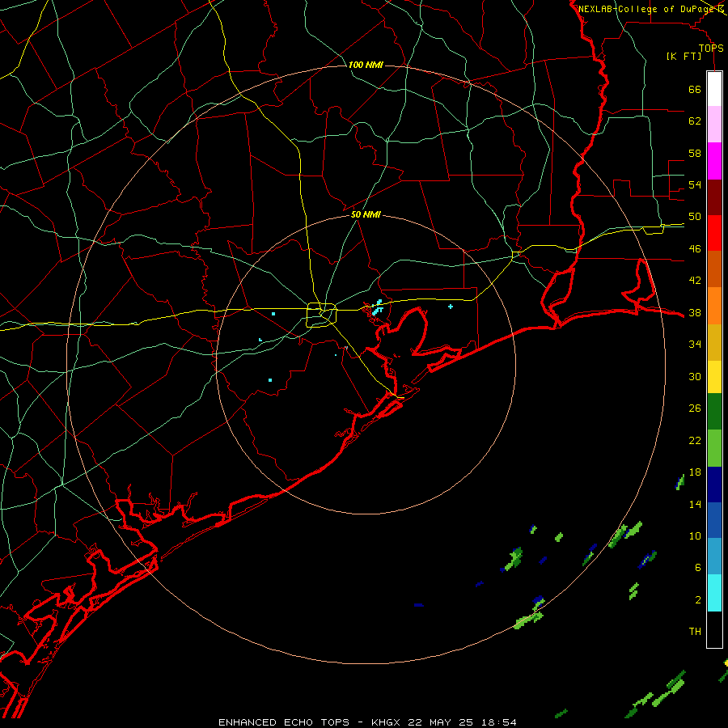This screenshot has width=728, height=728.
Task: Pick the light steel blue legend swatch
Action: coord(714,557)
